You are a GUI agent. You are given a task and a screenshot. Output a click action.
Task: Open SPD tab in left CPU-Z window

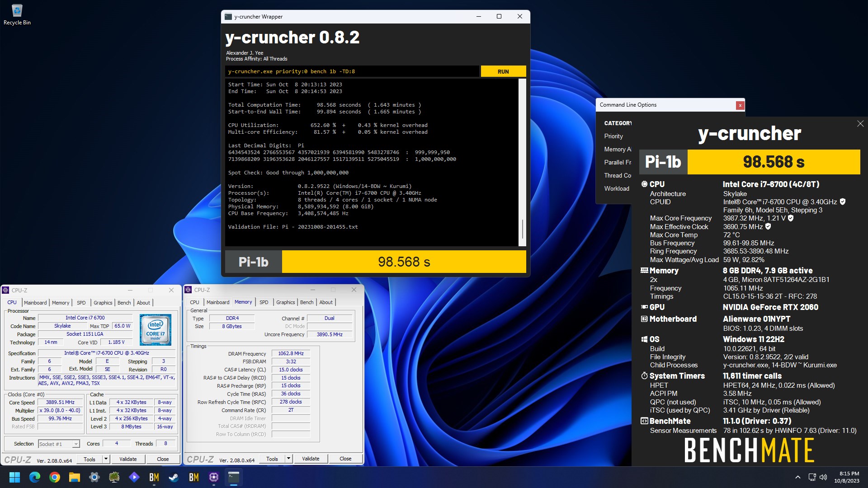pos(81,303)
